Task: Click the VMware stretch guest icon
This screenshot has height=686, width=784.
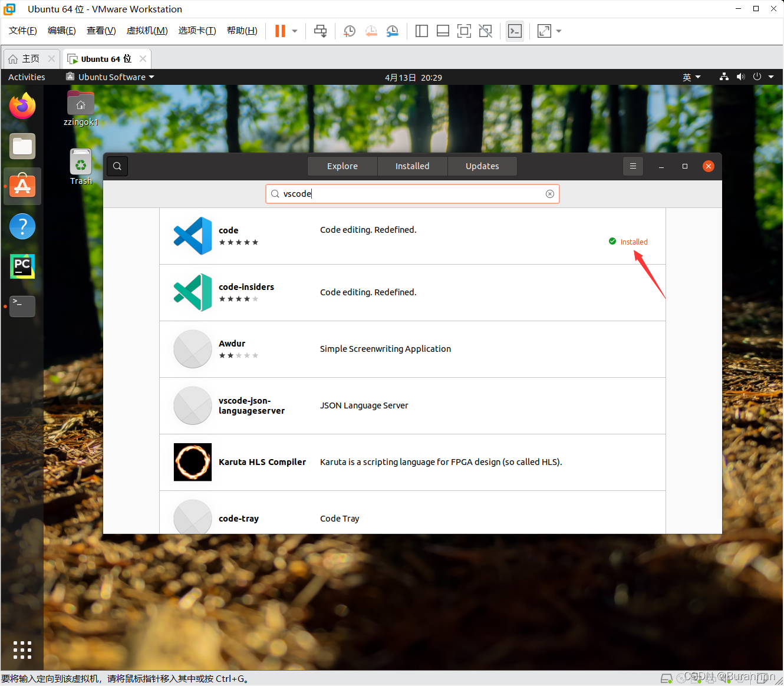Action: tap(544, 31)
